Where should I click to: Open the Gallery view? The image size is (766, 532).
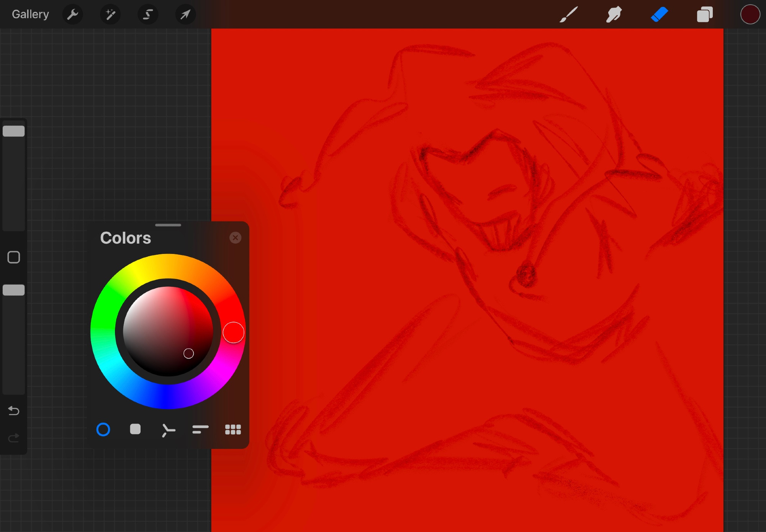click(x=30, y=14)
